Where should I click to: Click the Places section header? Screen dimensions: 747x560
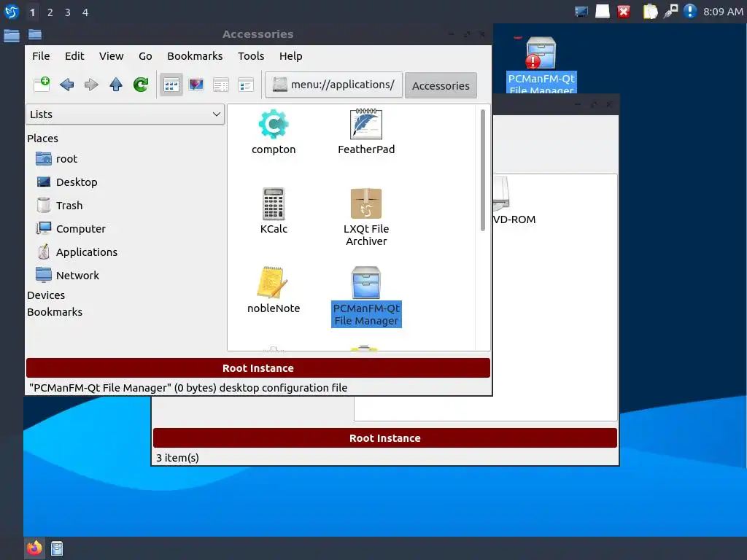coord(42,138)
